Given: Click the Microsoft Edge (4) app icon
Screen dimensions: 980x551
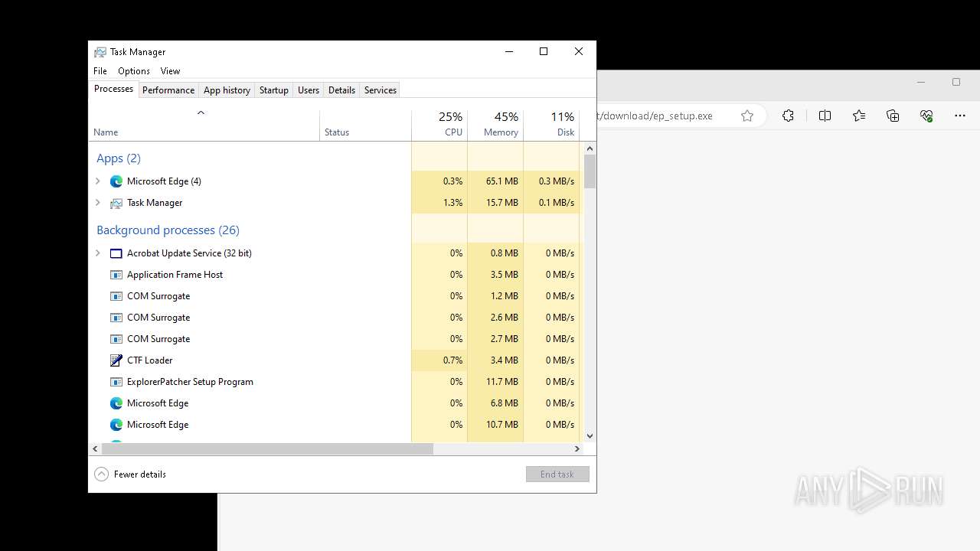Looking at the screenshot, I should [x=116, y=181].
